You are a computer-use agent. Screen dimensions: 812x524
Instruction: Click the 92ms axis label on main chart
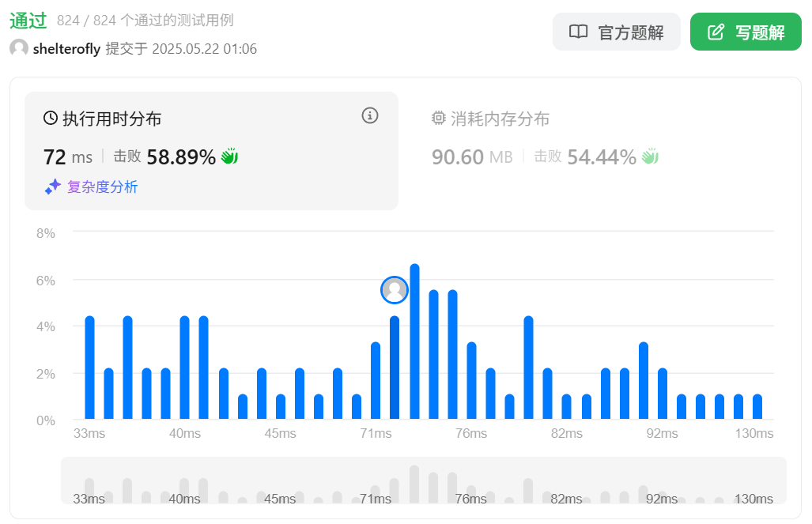tap(662, 433)
